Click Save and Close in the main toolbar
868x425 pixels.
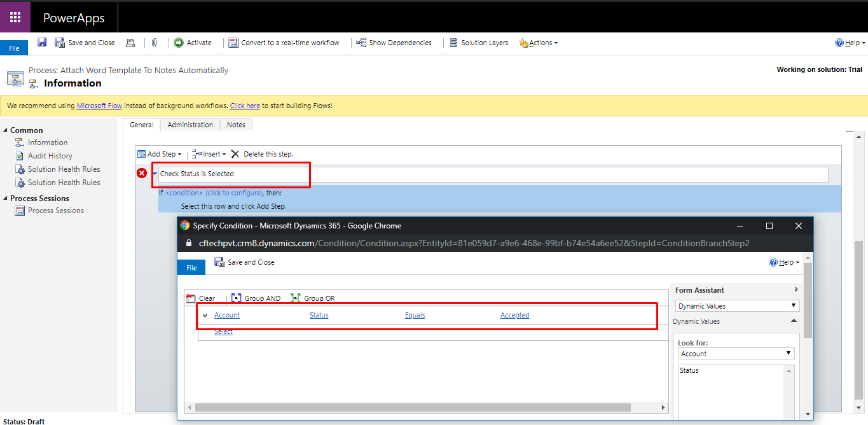pos(85,43)
